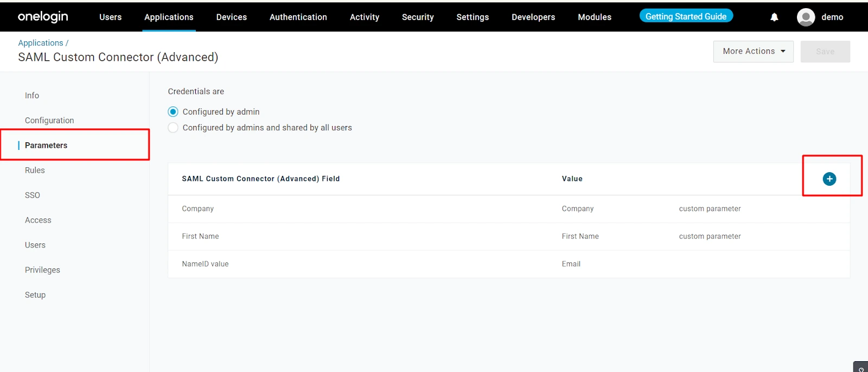Switch to the SSO tab
The image size is (868, 372).
[x=33, y=196]
